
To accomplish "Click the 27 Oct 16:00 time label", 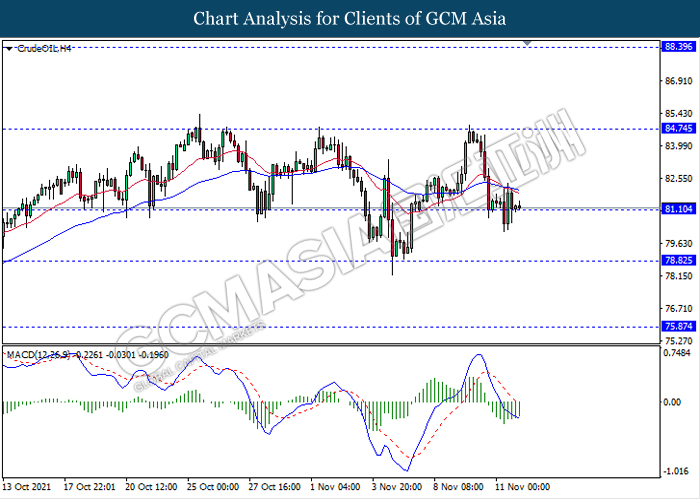I will pos(275,487).
